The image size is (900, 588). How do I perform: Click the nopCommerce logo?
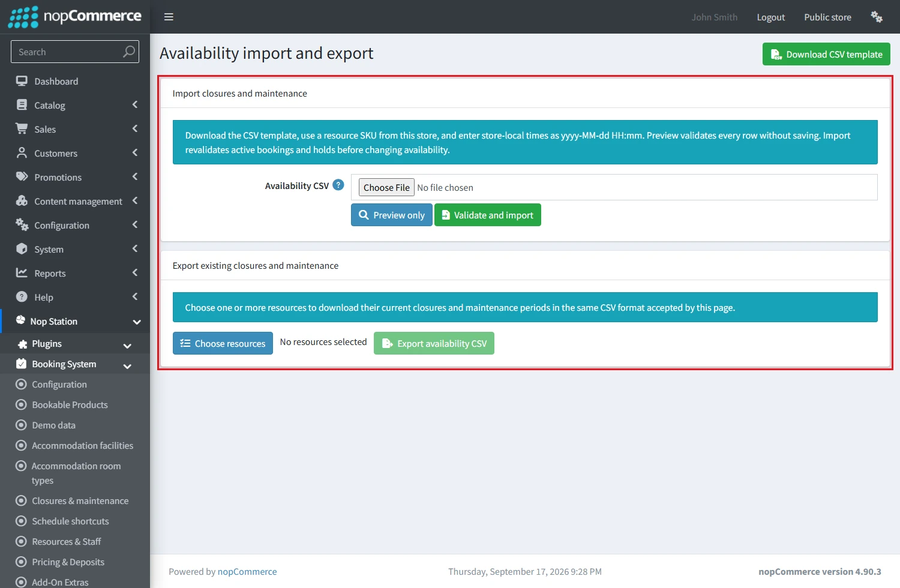click(x=75, y=17)
